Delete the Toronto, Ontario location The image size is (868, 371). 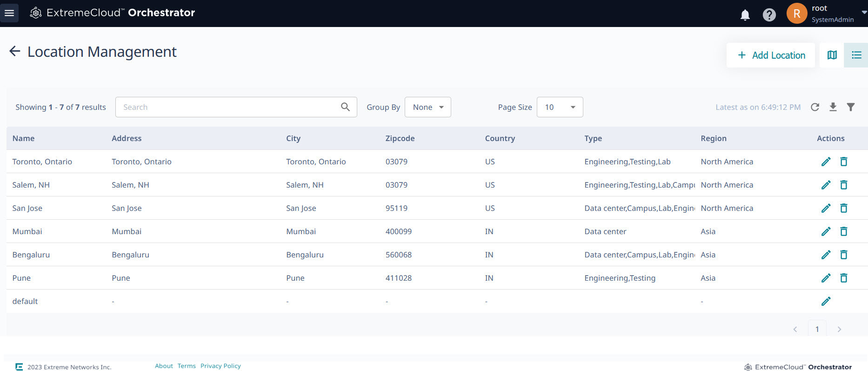click(844, 162)
